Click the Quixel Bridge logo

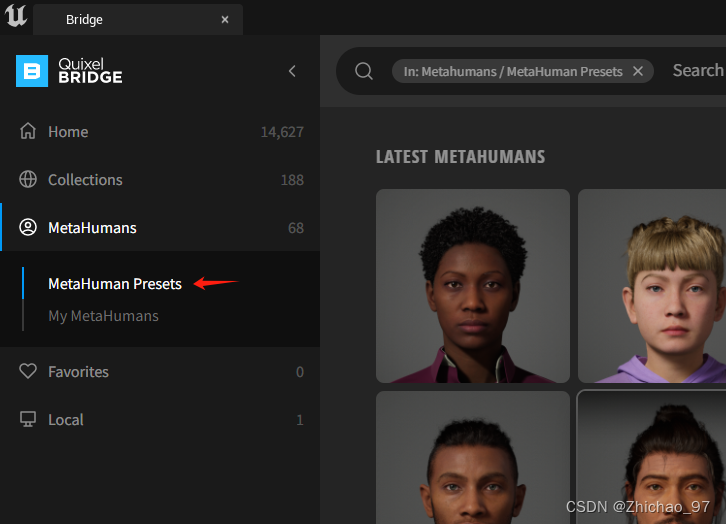[x=69, y=71]
